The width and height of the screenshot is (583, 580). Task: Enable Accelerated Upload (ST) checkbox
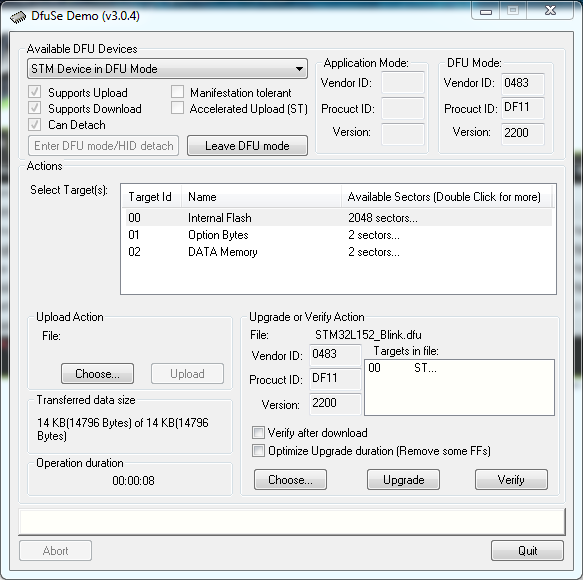click(177, 108)
